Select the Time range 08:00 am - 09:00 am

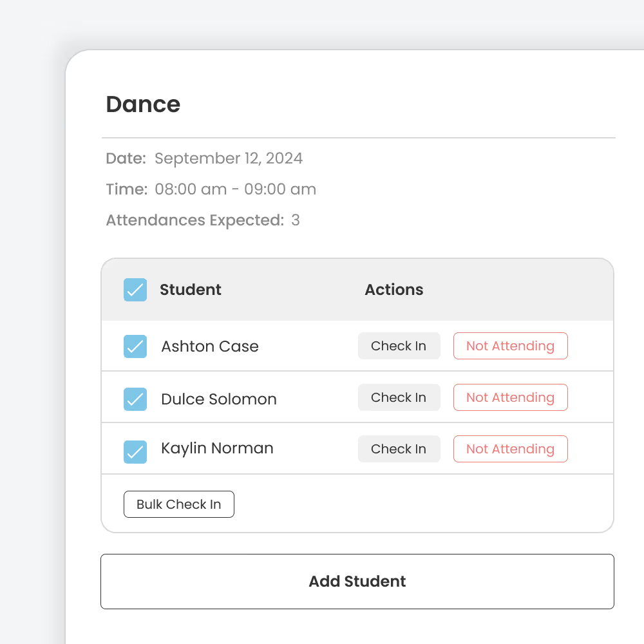[x=236, y=189]
